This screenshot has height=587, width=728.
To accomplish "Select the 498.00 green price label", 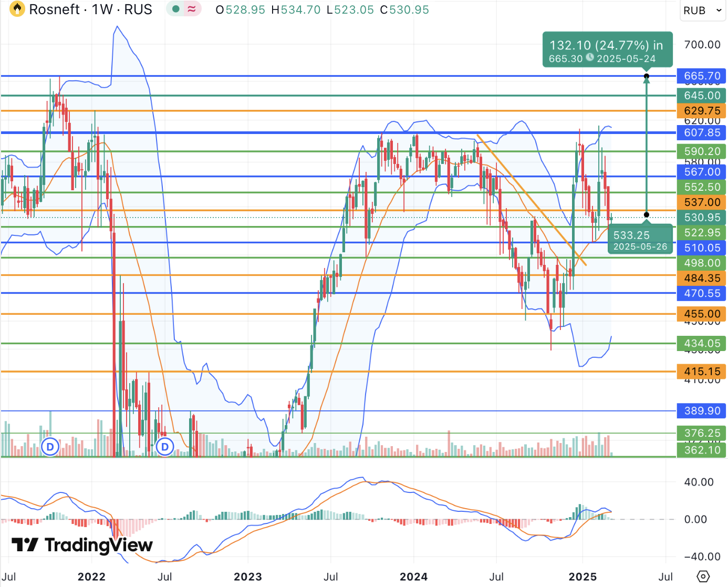I will (x=702, y=263).
